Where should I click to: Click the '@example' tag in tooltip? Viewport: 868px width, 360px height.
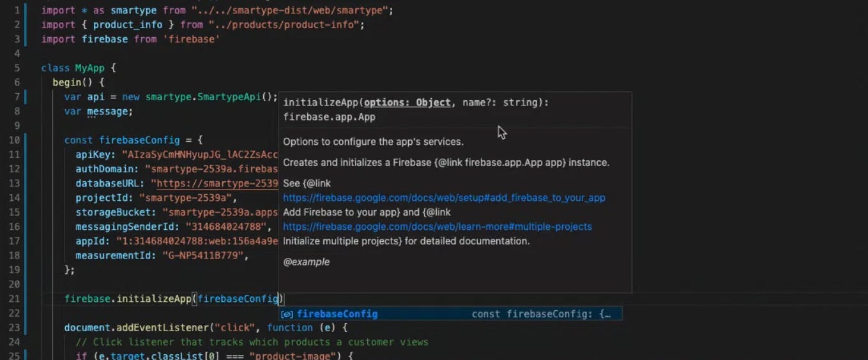pyautogui.click(x=306, y=262)
